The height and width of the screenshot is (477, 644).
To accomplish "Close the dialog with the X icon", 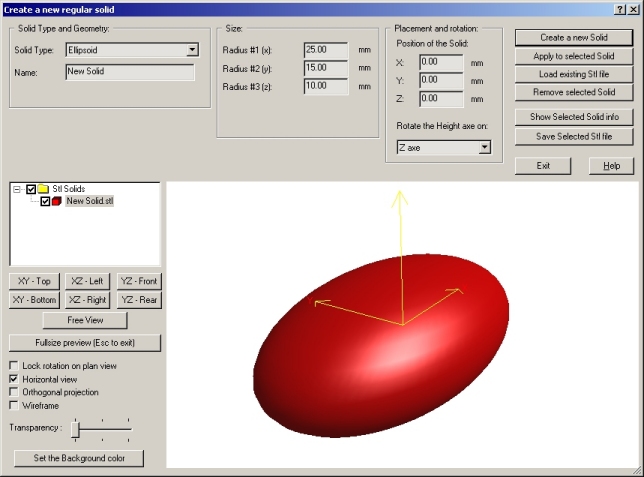I will coord(633,9).
